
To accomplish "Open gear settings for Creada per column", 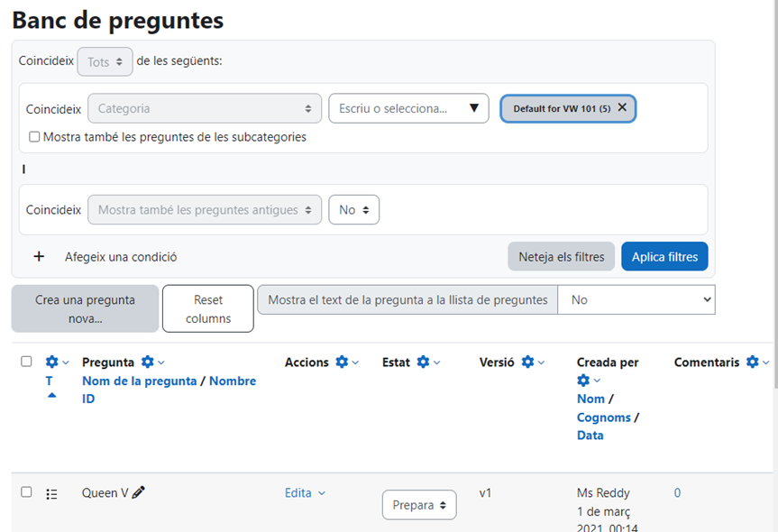I will coord(583,381).
